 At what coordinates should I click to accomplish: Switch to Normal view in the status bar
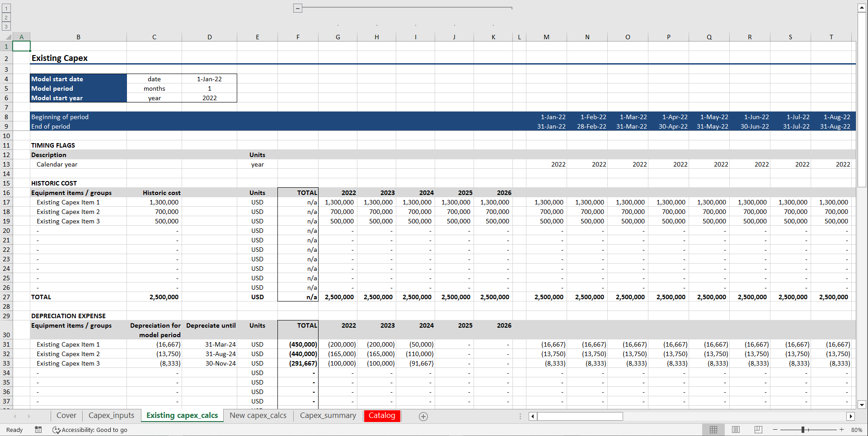pyautogui.click(x=714, y=430)
